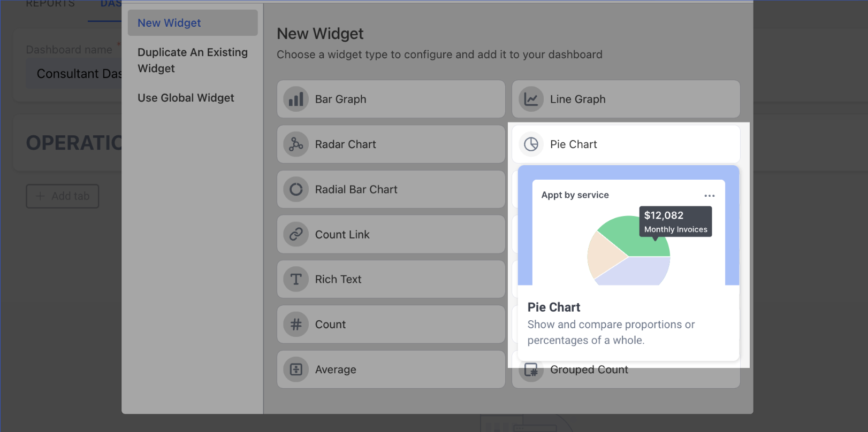
Task: Click the Pie Chart icon
Action: (531, 144)
